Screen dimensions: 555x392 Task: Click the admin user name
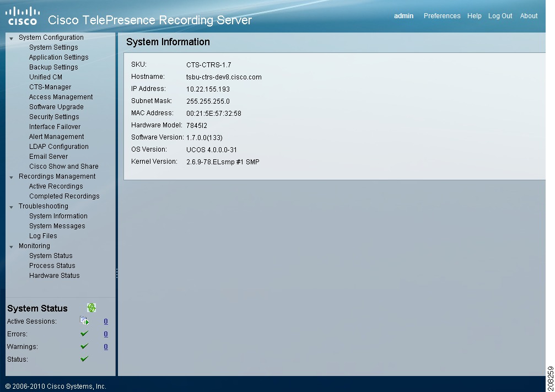(x=404, y=16)
